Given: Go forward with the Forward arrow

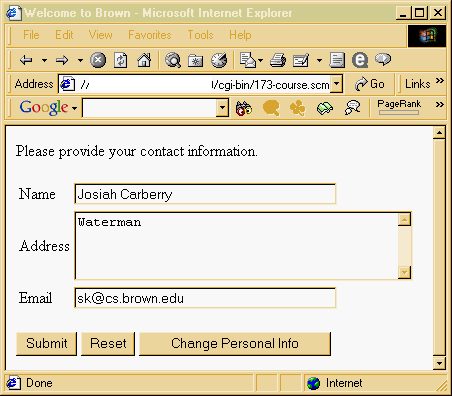Looking at the screenshot, I should click(62, 60).
